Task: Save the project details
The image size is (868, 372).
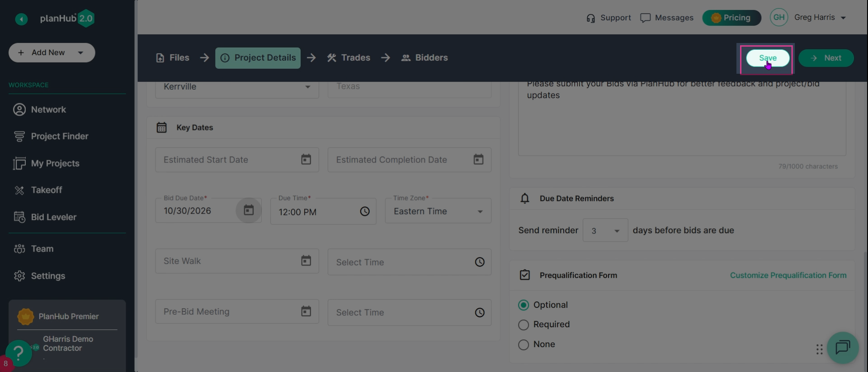Action: tap(768, 58)
